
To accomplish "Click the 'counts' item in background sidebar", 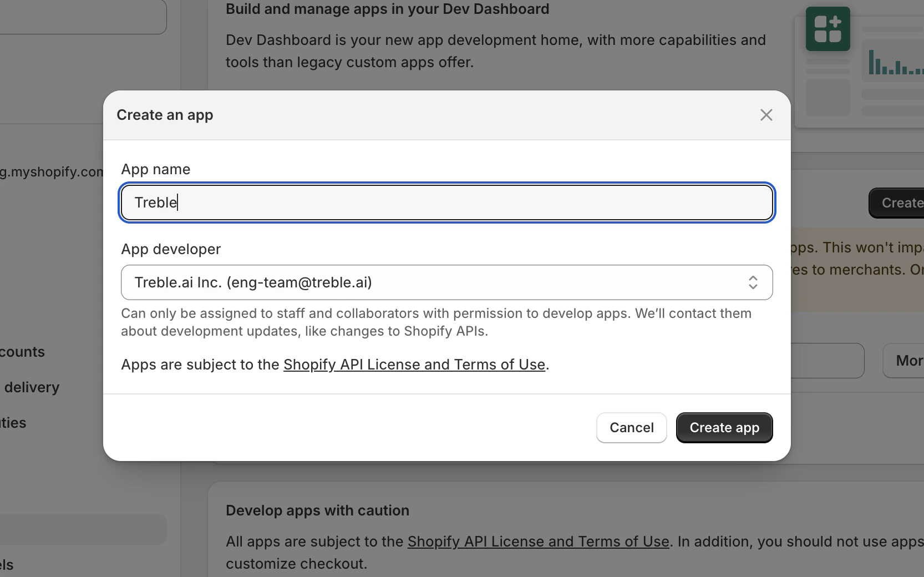I will coord(22,352).
